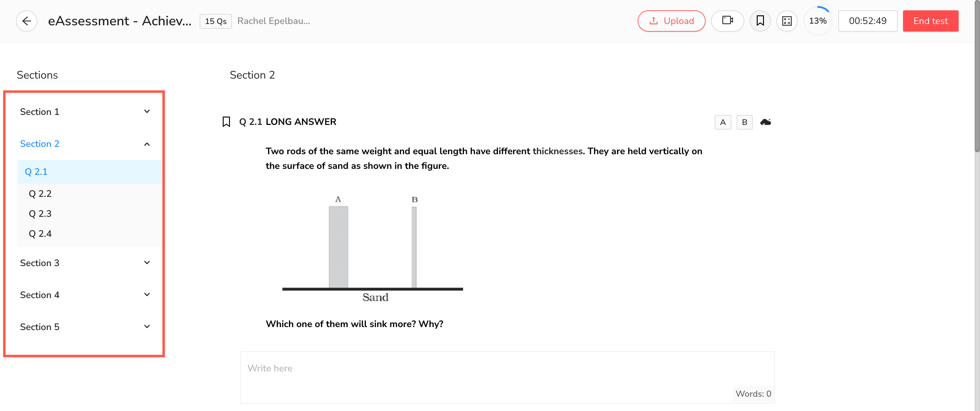Screen dimensions: 980x411
Task: Click the back arrow button
Action: [27, 21]
